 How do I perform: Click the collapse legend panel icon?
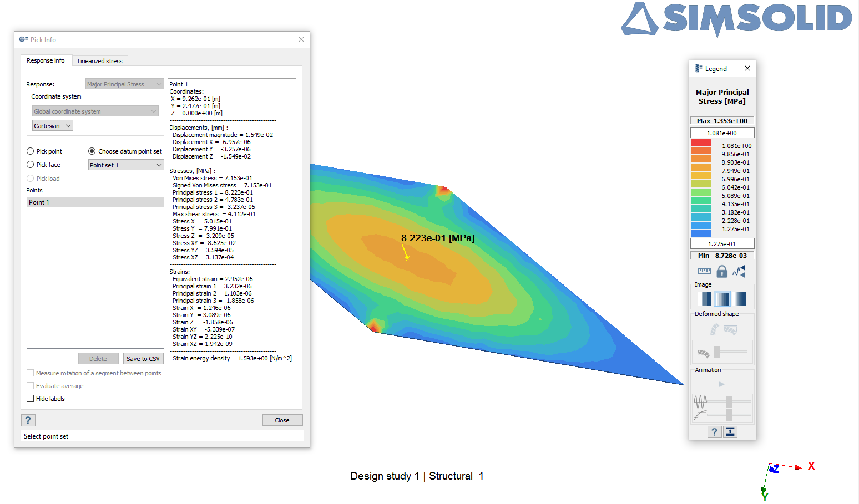[730, 432]
